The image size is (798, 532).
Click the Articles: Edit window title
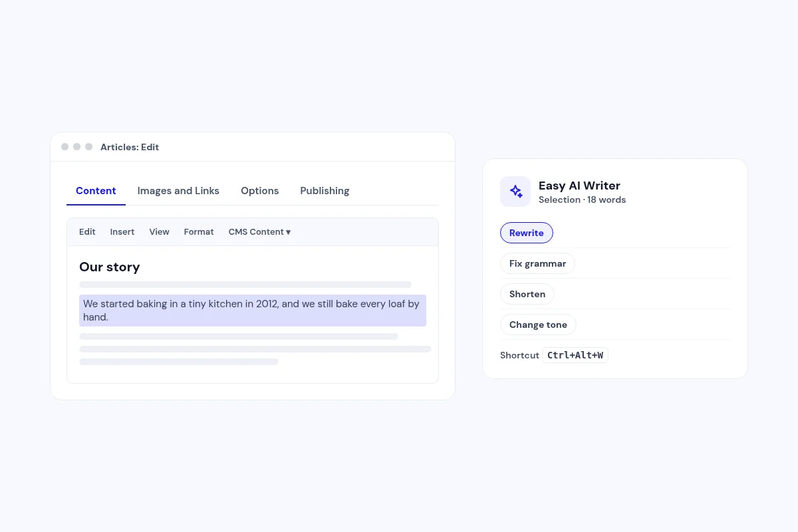click(x=130, y=147)
